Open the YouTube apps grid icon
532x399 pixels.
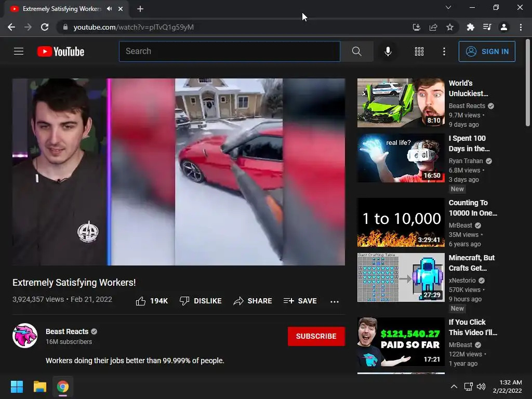point(419,51)
